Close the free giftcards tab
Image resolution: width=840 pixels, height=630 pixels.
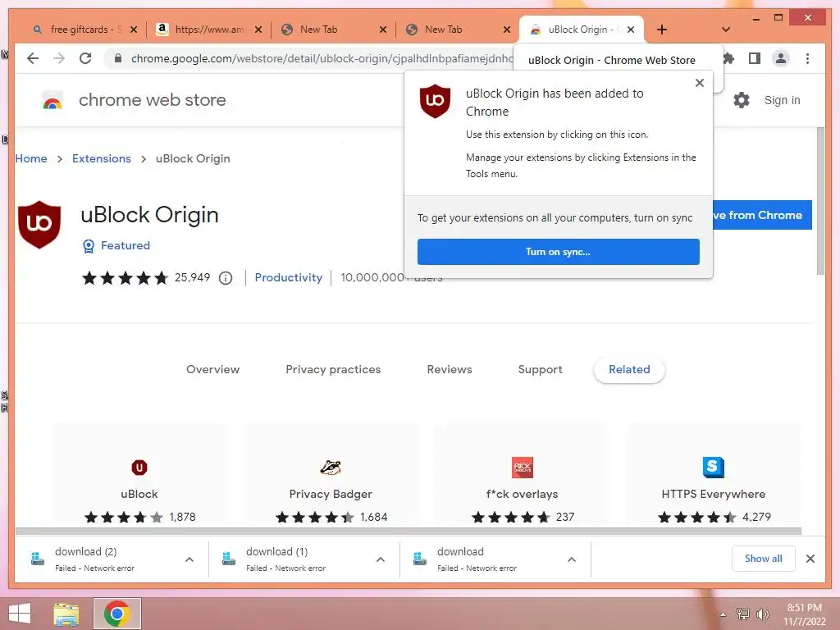(x=134, y=30)
